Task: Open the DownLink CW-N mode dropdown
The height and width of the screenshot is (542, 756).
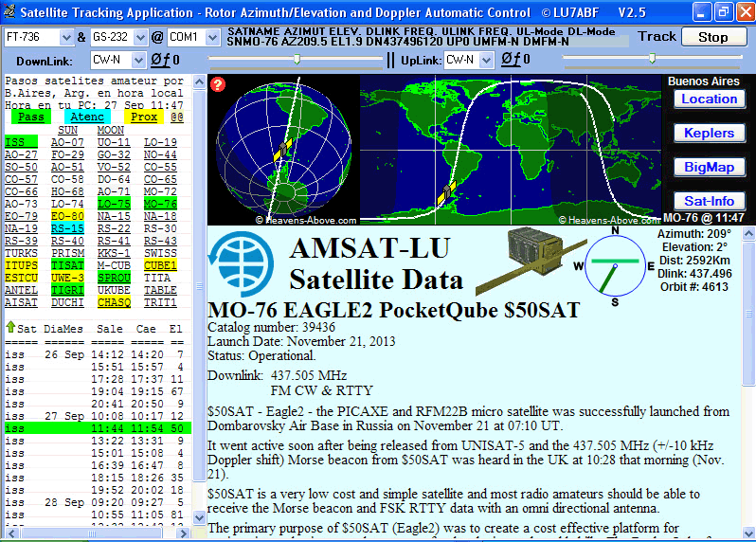Action: [x=138, y=61]
